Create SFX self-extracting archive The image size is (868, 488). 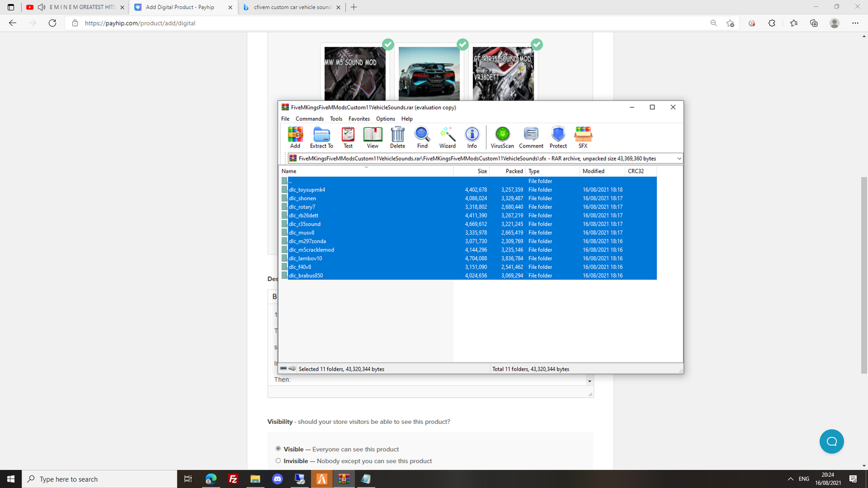tap(583, 138)
